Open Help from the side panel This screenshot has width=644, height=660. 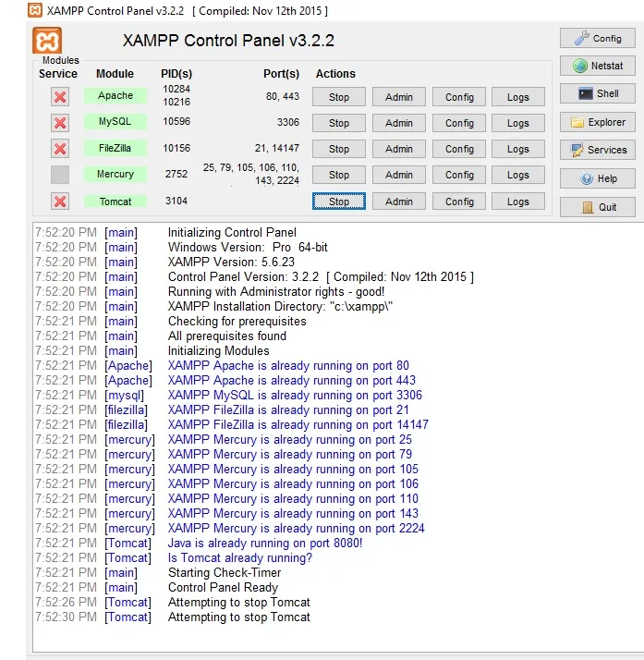[597, 178]
